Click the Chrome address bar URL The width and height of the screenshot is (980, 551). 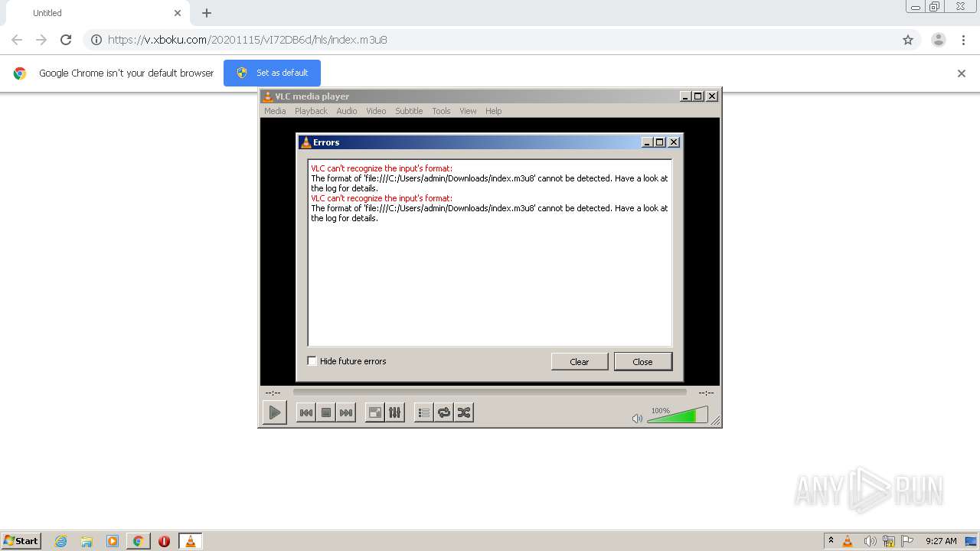click(x=247, y=40)
